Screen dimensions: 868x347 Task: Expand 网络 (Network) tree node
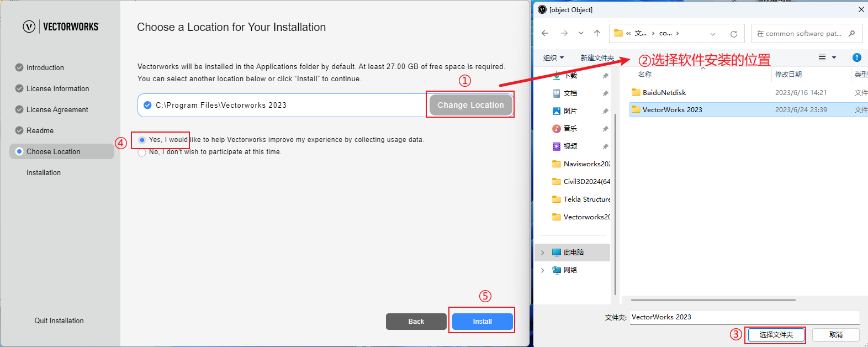click(542, 270)
